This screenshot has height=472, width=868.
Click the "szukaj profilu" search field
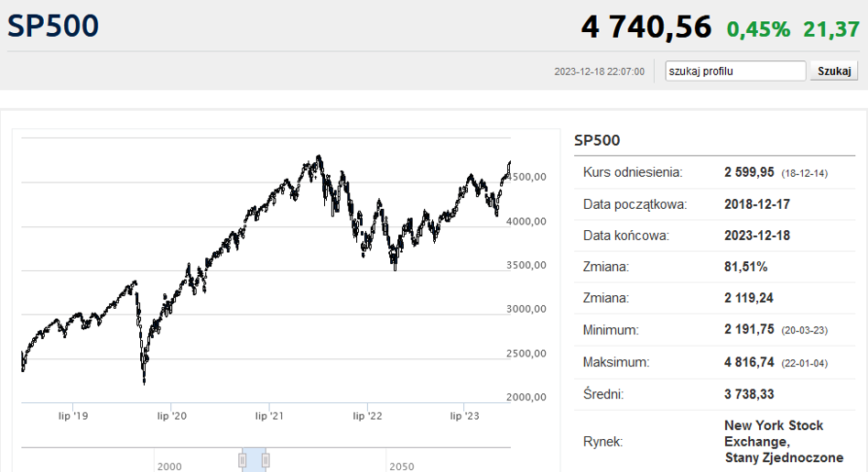[735, 71]
